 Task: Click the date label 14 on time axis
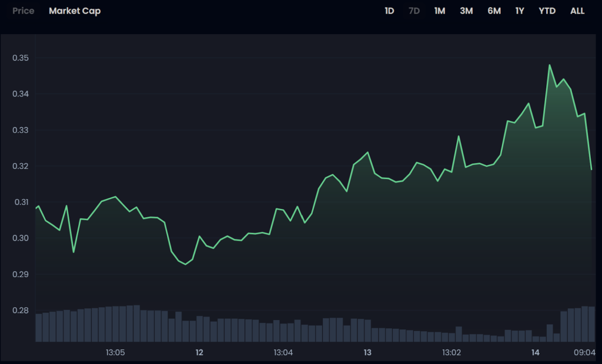coord(535,353)
